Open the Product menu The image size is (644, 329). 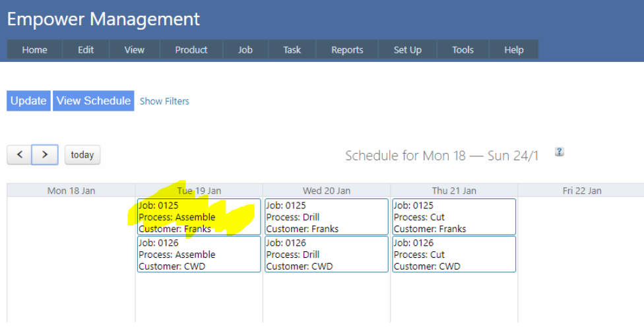[x=191, y=50]
